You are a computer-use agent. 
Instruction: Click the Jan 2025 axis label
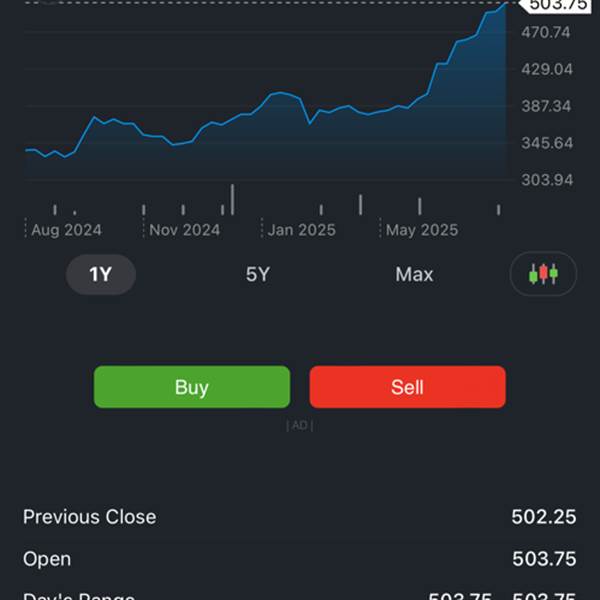pos(302,230)
